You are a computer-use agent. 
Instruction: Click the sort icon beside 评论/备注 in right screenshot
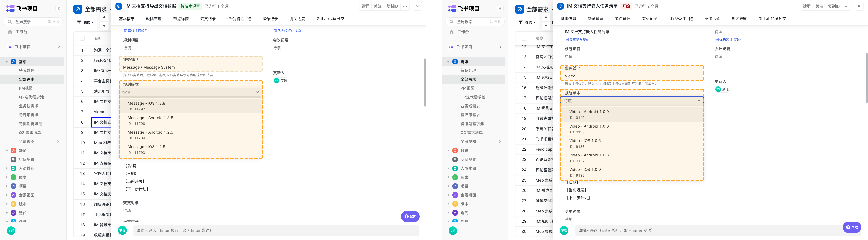690,19
